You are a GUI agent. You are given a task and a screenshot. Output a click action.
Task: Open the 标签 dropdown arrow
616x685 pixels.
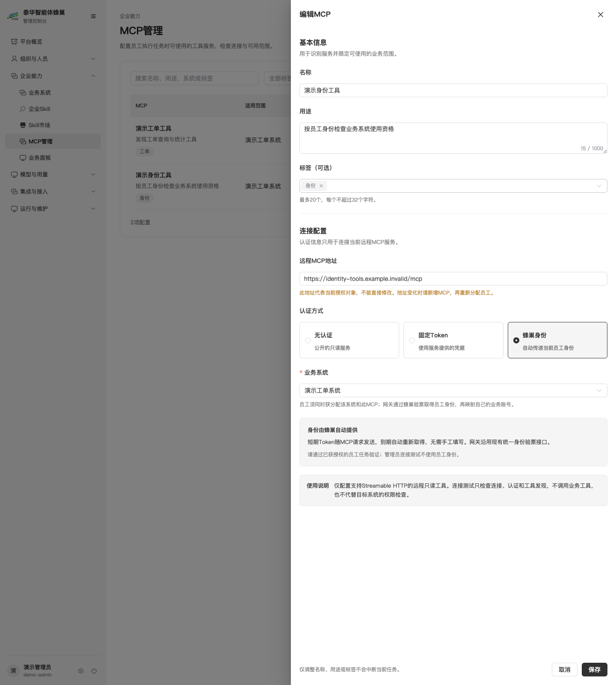click(x=599, y=186)
